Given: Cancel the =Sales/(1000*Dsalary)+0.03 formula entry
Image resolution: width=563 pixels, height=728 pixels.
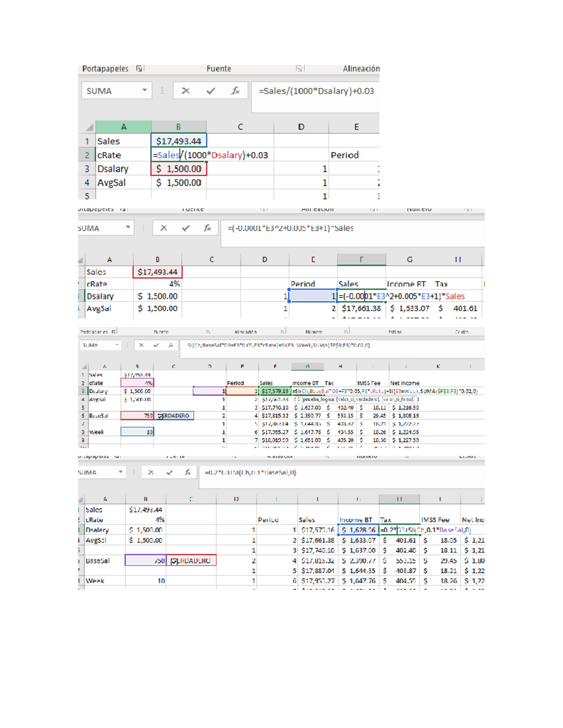Looking at the screenshot, I should click(x=186, y=91).
